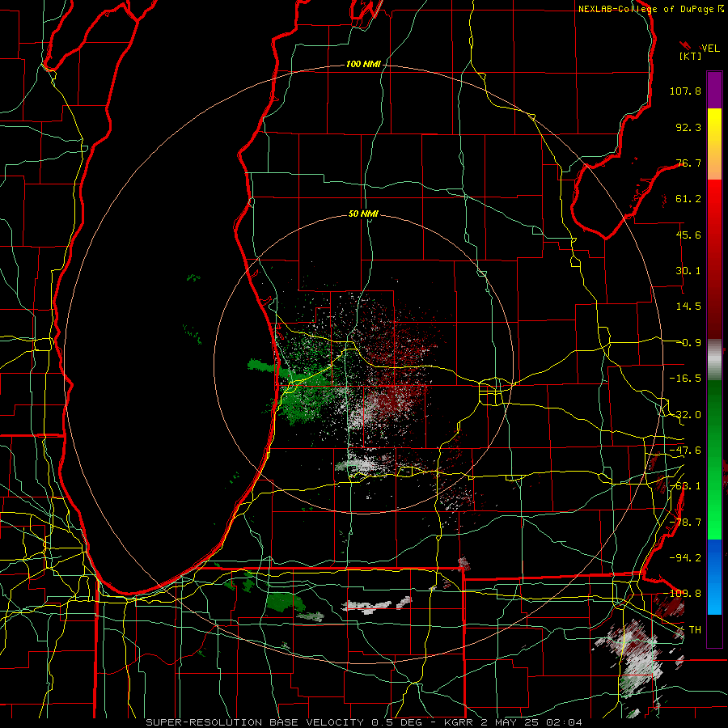This screenshot has height=728, width=728.
Task: Pick the red outbound segment of velocity scale
Action: pyautogui.click(x=714, y=259)
